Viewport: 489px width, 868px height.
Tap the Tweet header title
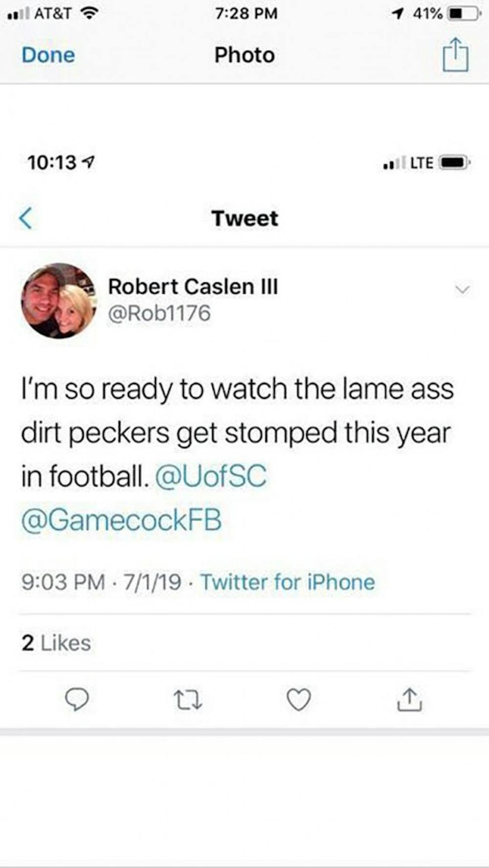244,218
